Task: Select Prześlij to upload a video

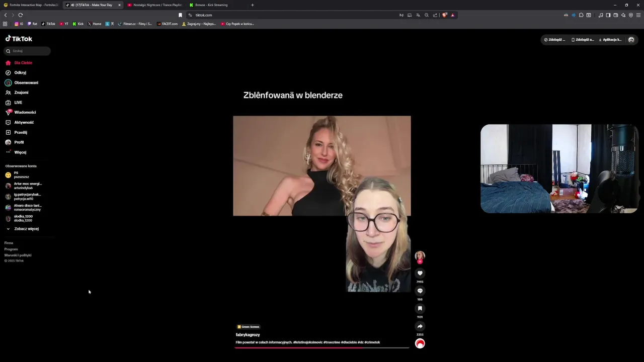Action: tap(16, 132)
